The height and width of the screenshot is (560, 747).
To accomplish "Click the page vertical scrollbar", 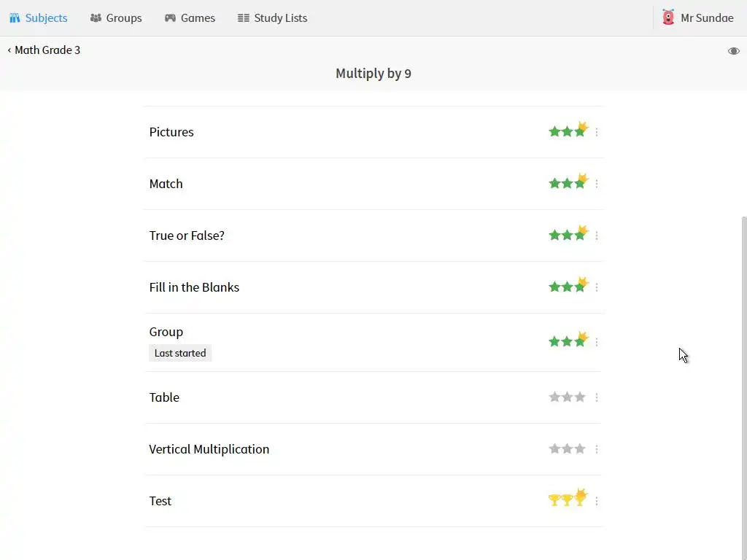I will pos(743,365).
